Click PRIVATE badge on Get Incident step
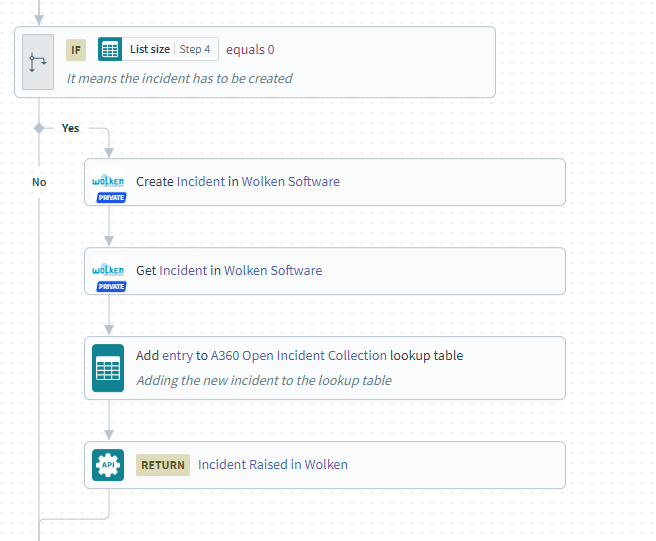 coord(111,287)
